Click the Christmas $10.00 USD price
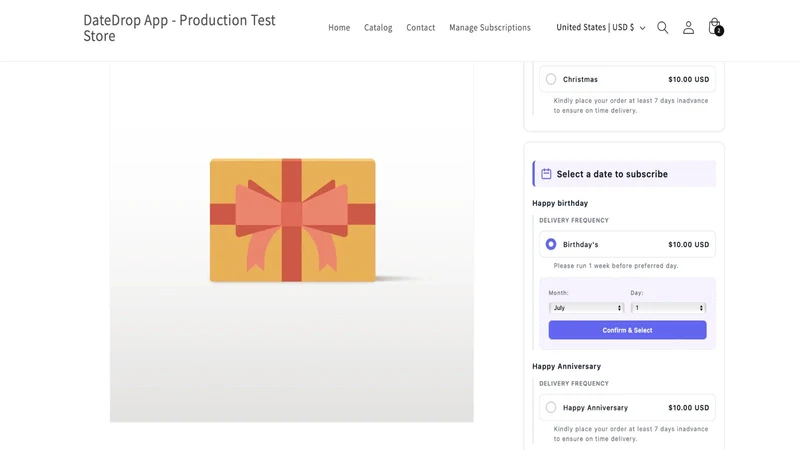Image resolution: width=800 pixels, height=450 pixels. tap(688, 79)
